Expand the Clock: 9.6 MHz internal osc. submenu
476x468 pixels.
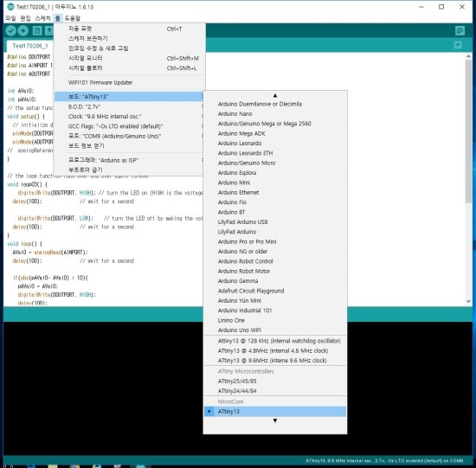click(x=130, y=117)
